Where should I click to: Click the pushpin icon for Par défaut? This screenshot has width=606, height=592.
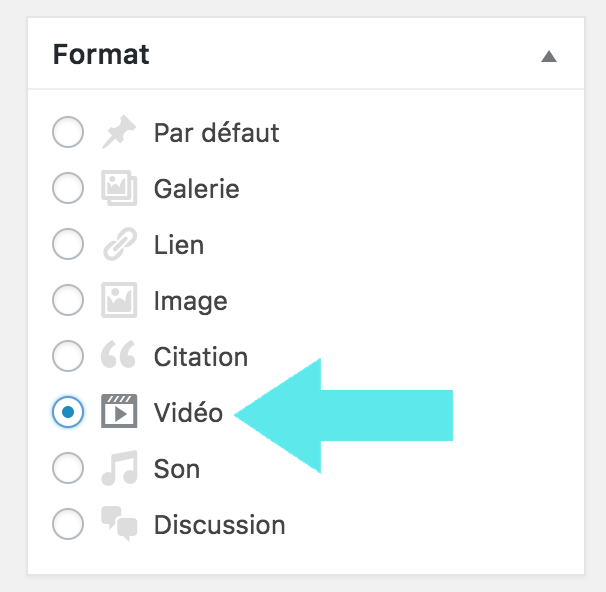click(119, 133)
